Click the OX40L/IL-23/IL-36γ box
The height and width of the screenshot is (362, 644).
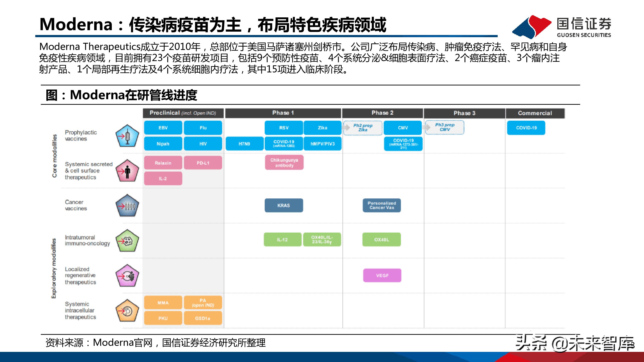click(x=322, y=240)
